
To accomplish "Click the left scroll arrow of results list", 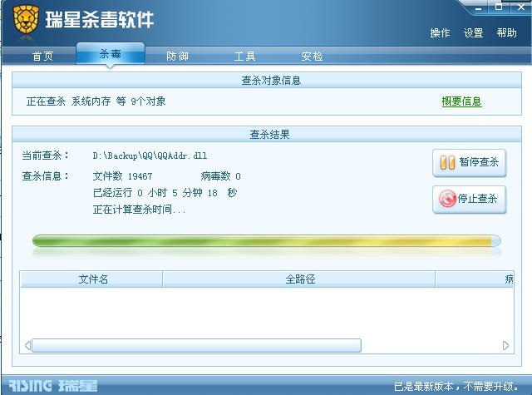I will pyautogui.click(x=27, y=345).
